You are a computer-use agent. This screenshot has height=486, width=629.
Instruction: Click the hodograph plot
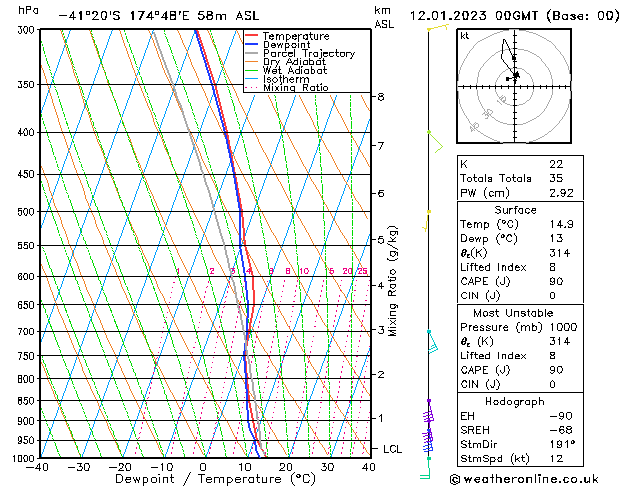pos(514,86)
